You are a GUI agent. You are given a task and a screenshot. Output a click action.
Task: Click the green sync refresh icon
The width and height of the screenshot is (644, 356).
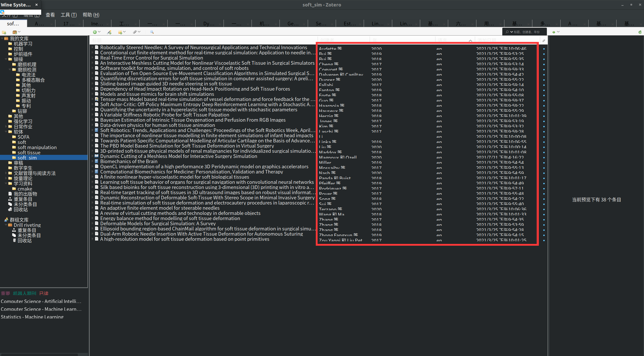point(640,32)
